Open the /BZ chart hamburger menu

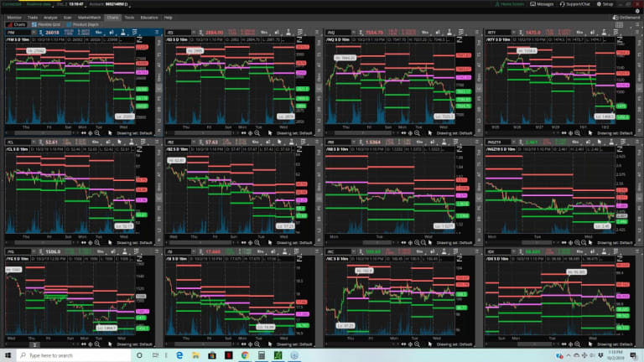317,142
